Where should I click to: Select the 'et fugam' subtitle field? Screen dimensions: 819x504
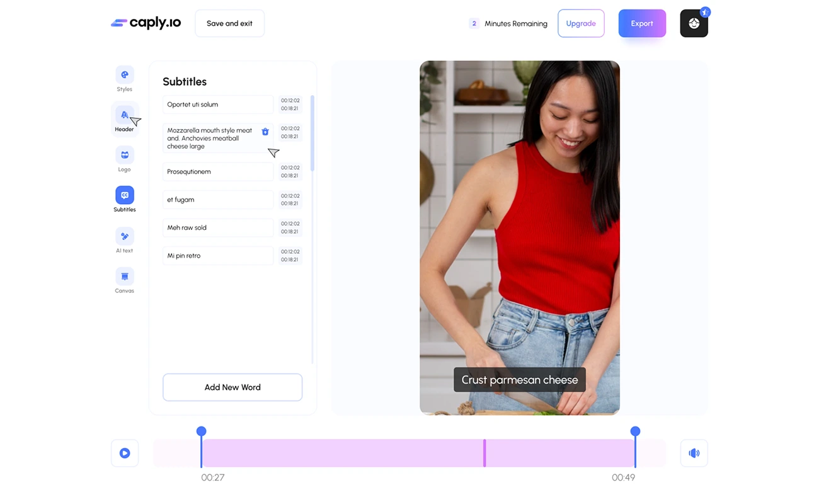tap(218, 200)
